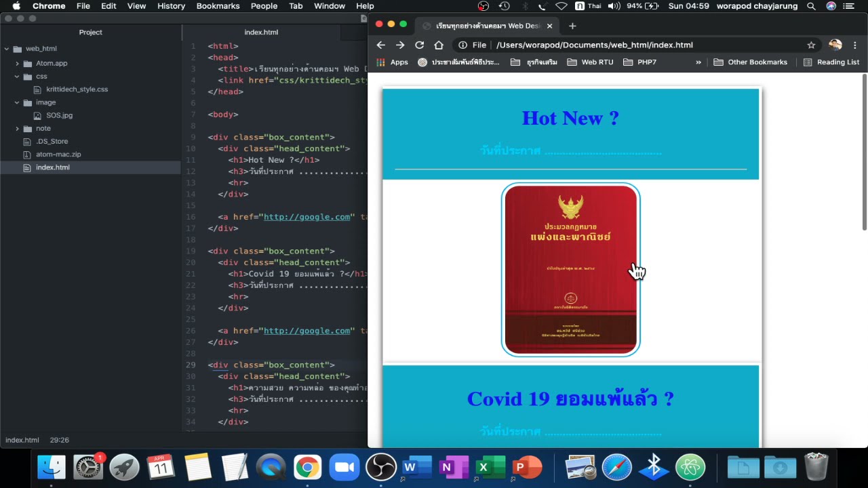This screenshot has width=868, height=488.
Task: Open the Chrome profile avatar
Action: [835, 45]
